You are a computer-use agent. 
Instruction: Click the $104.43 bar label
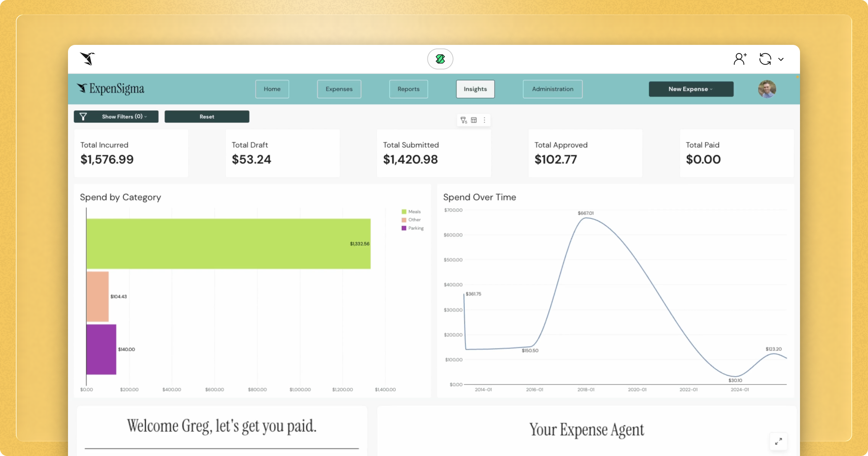pos(119,297)
